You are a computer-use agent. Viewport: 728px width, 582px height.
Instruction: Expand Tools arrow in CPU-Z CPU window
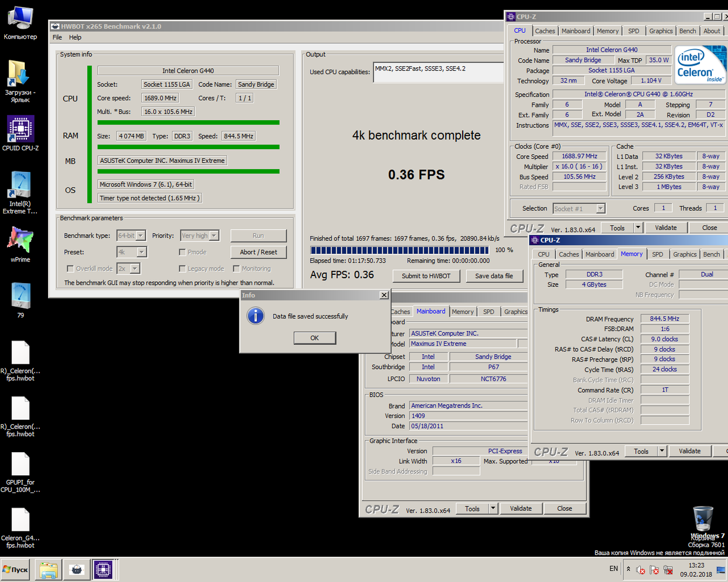click(x=638, y=227)
